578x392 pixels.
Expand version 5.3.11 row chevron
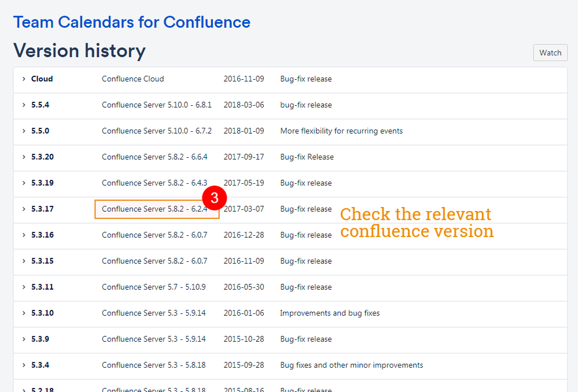click(x=24, y=287)
